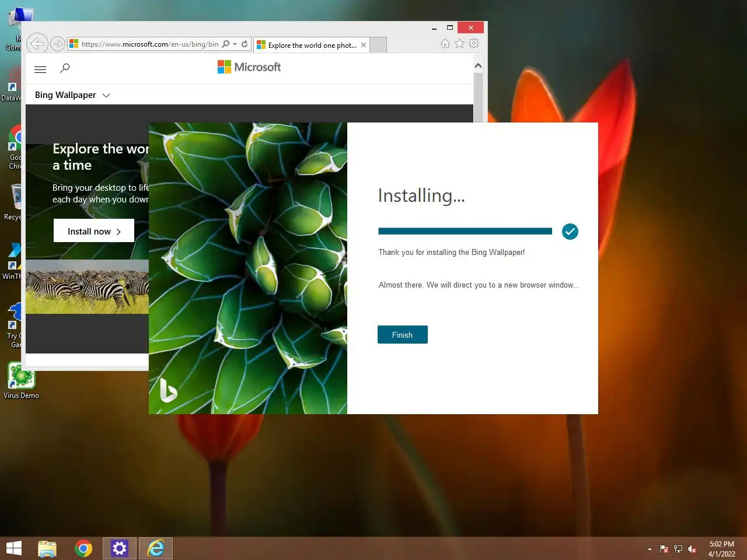Open the hamburger menu on the Microsoft page

pyautogui.click(x=40, y=69)
